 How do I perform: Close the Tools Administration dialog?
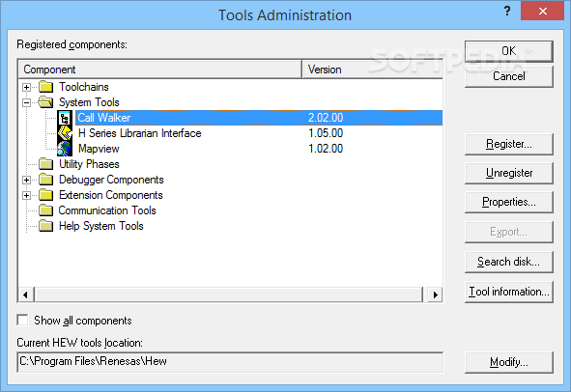click(542, 11)
